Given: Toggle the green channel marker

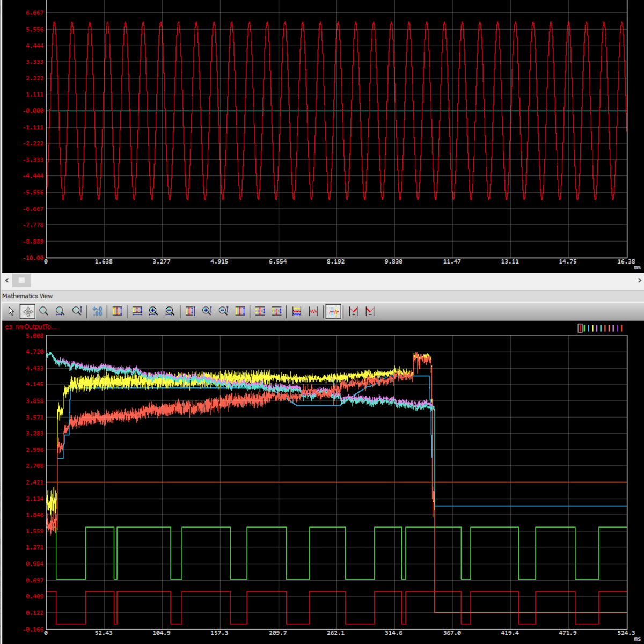Looking at the screenshot, I should click(584, 328).
